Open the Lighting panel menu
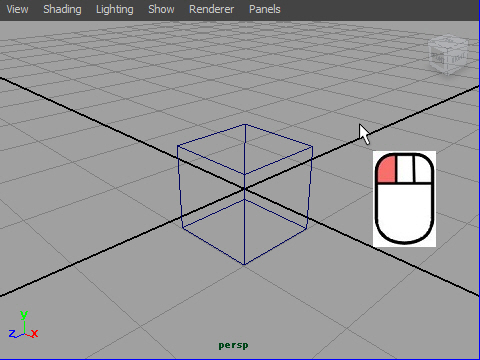The height and width of the screenshot is (360, 480). pyautogui.click(x=115, y=9)
